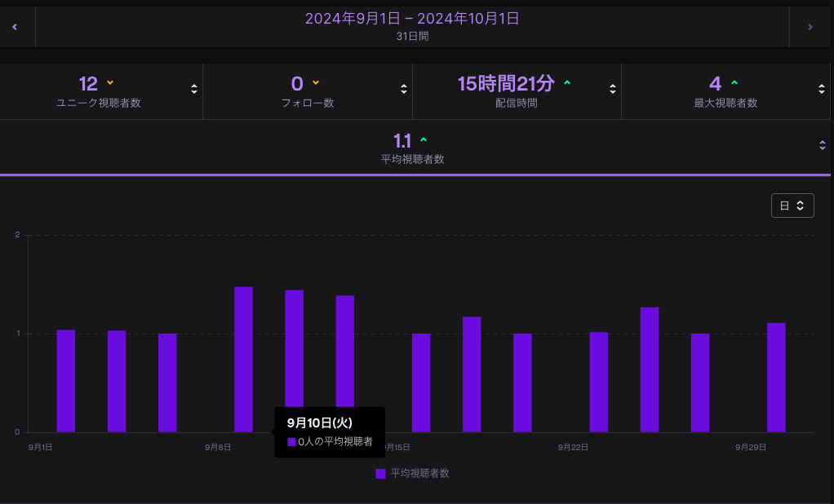Go to the next date range arrow
Image resolution: width=834 pixels, height=504 pixels.
point(810,27)
